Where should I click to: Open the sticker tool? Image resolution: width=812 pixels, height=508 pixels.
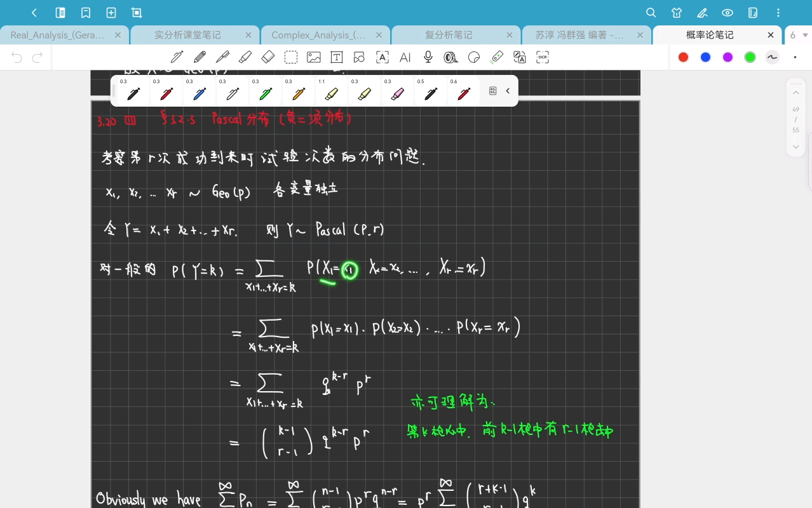click(x=474, y=57)
